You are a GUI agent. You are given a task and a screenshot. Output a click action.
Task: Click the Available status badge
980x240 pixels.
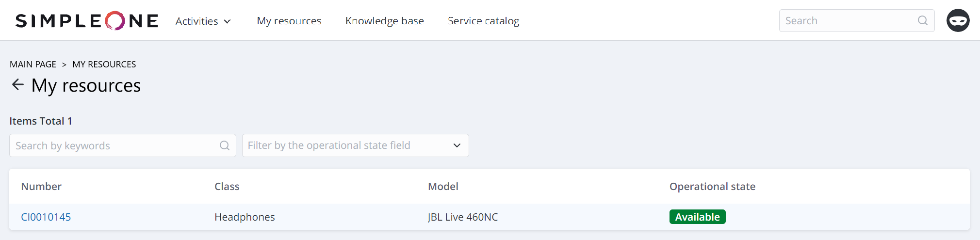click(x=697, y=217)
